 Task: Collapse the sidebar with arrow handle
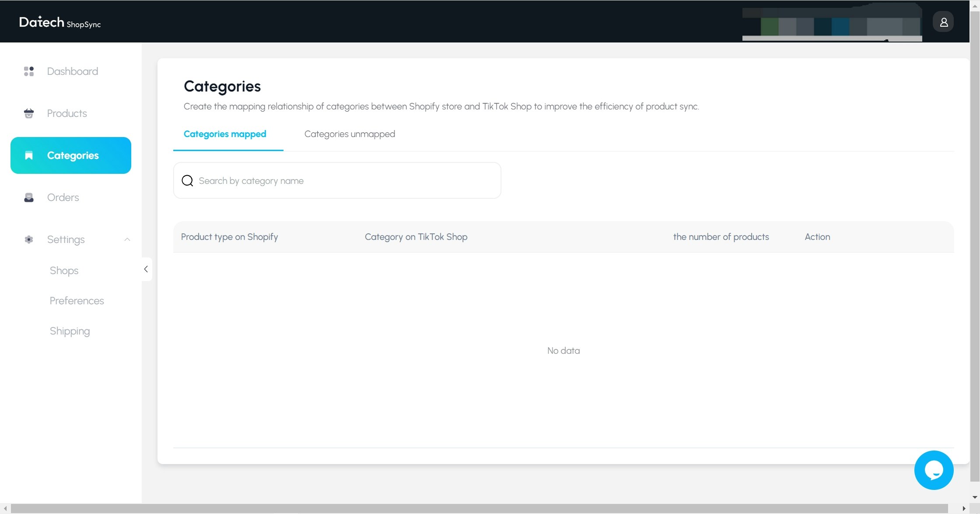[x=146, y=269]
